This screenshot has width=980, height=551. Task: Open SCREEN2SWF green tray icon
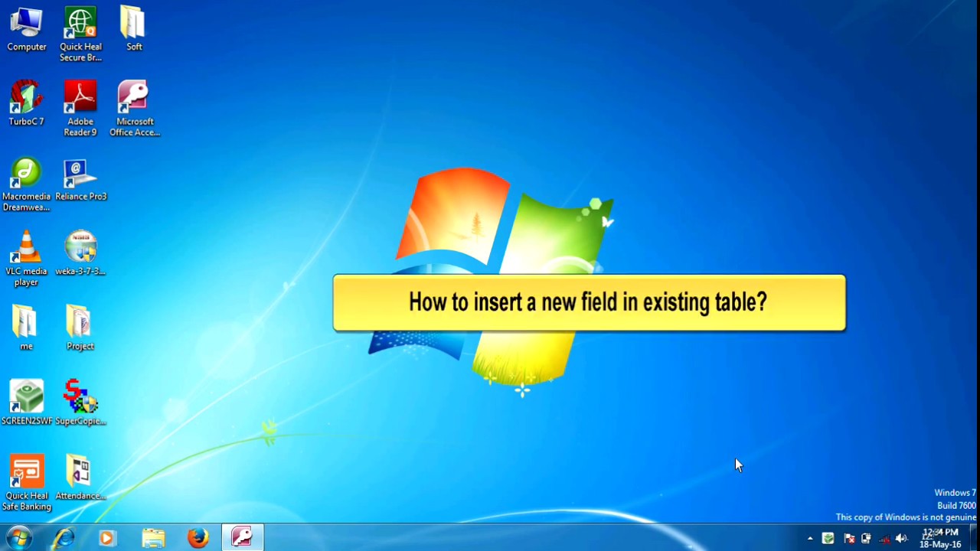[x=828, y=539]
